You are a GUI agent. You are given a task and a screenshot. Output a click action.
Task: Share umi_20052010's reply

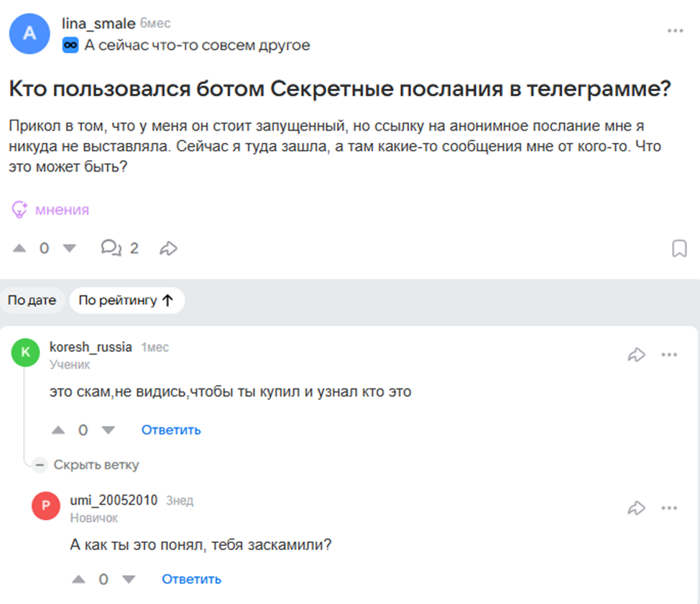point(637,508)
